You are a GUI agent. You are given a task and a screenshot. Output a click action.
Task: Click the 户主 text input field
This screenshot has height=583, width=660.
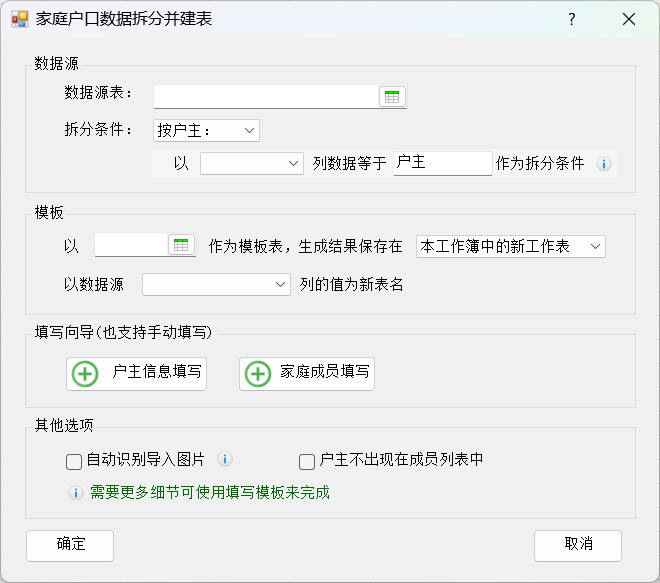(442, 163)
